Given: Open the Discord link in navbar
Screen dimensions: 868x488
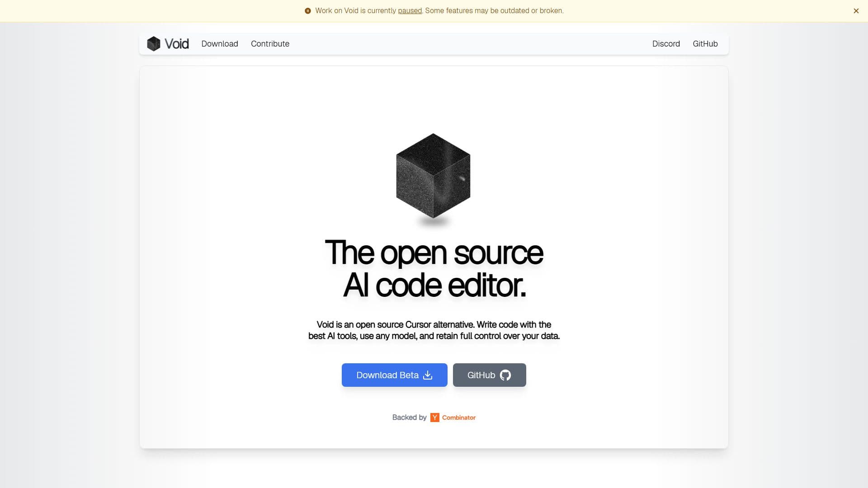Looking at the screenshot, I should [666, 44].
